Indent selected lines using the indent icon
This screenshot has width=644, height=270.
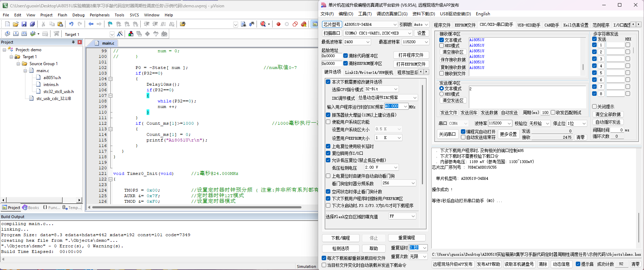point(147,24)
